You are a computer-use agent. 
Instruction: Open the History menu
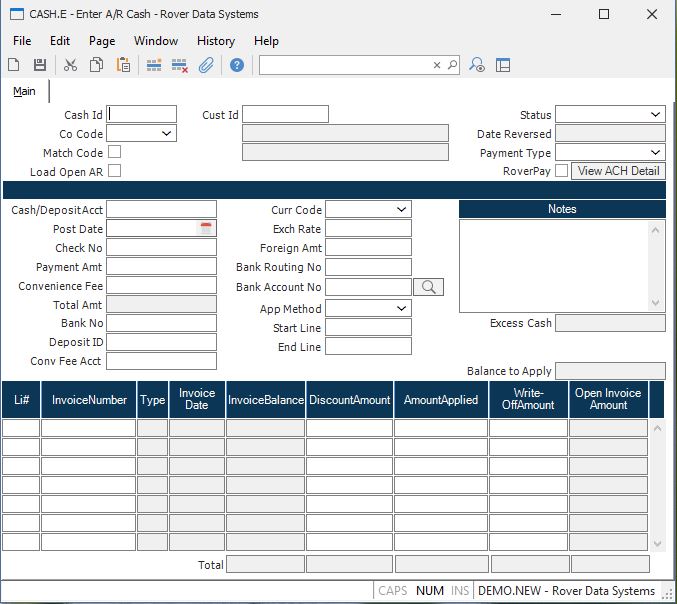click(215, 41)
